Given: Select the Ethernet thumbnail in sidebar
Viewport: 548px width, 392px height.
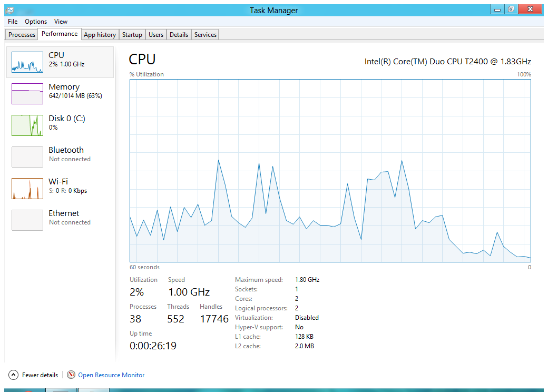Looking at the screenshot, I should tap(27, 220).
